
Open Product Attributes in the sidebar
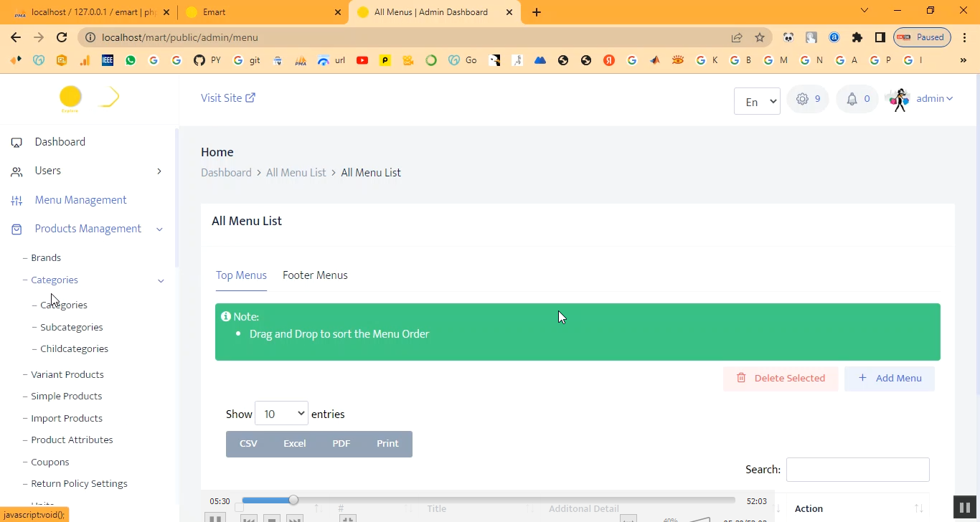(72, 440)
